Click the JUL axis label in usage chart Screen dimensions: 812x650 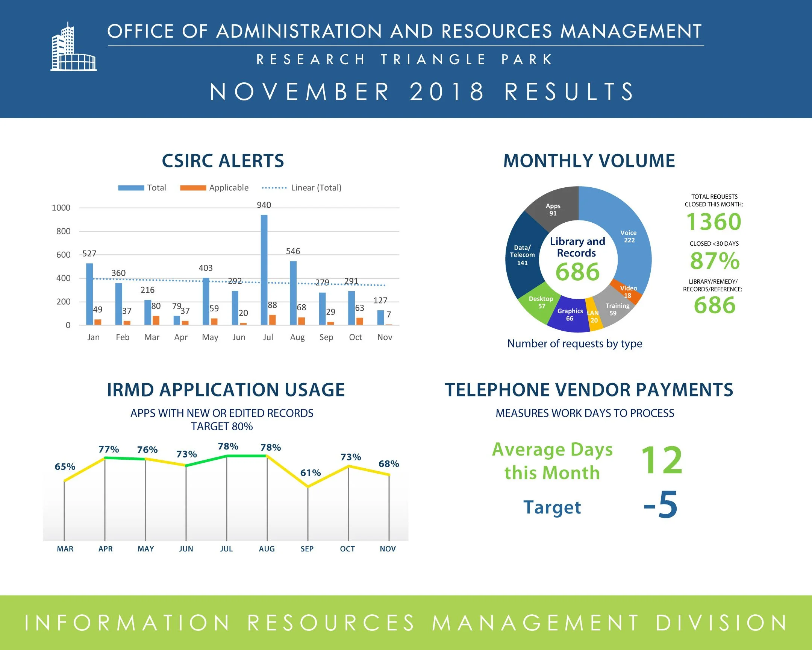pyautogui.click(x=226, y=549)
